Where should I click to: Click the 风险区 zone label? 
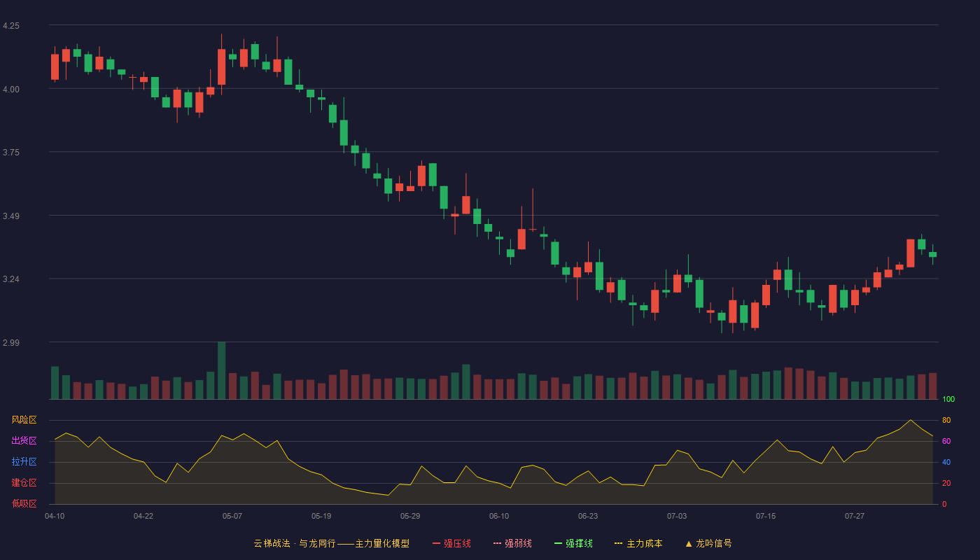click(24, 420)
